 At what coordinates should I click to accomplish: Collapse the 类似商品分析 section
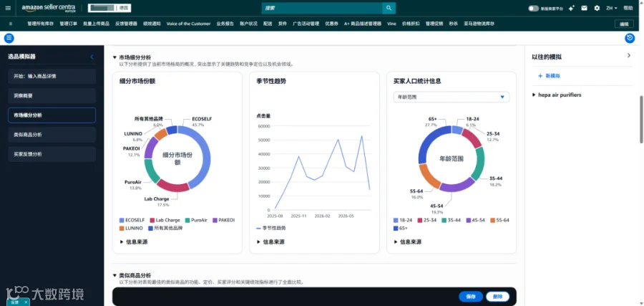tap(114, 276)
